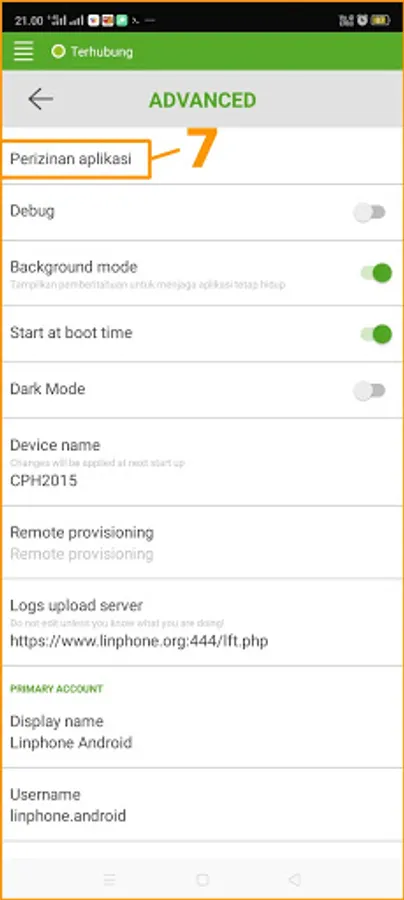Enable the Dark Mode switch
Screen dimensions: 404x900
point(370,391)
